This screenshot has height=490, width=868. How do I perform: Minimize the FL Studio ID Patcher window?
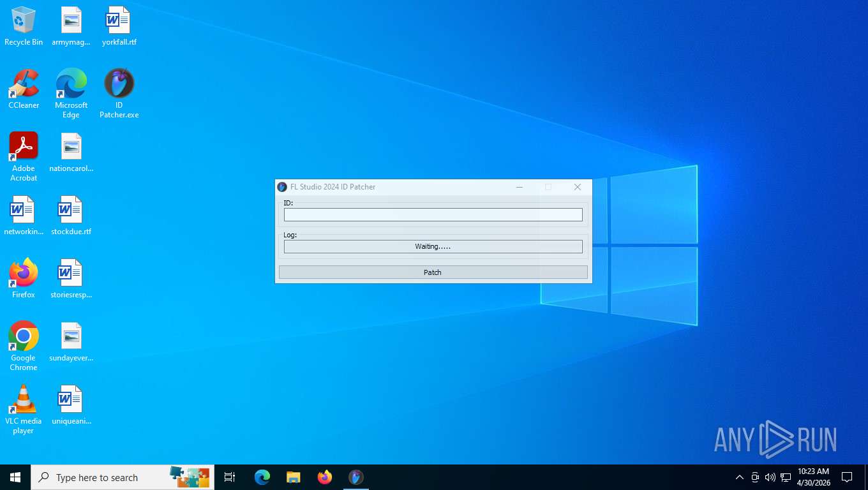(520, 187)
